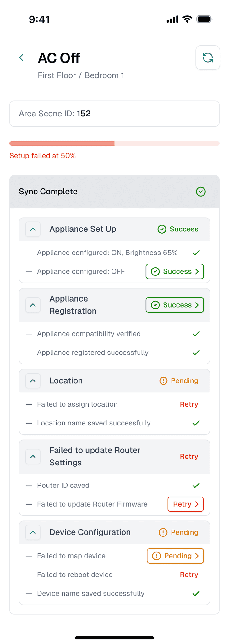
Task: Click checkmark for Appliance registered successfully
Action: (x=196, y=353)
